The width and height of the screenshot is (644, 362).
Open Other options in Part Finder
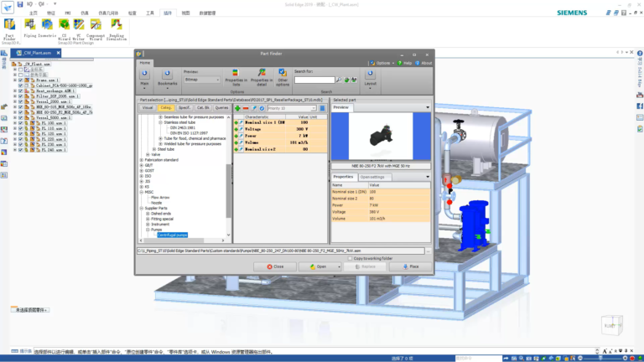pyautogui.click(x=283, y=78)
